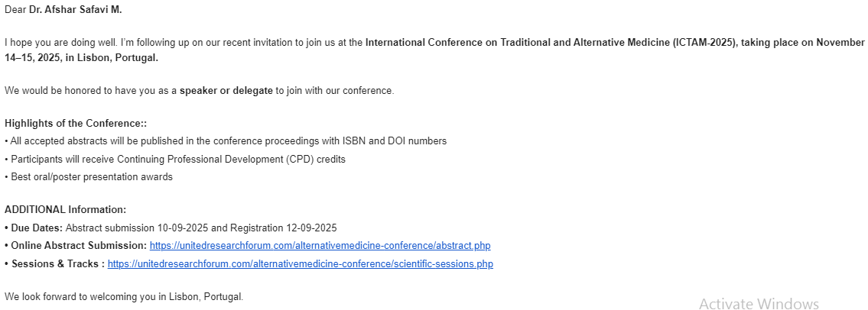
Task: Open the online abstract submission link
Action: (x=320, y=246)
